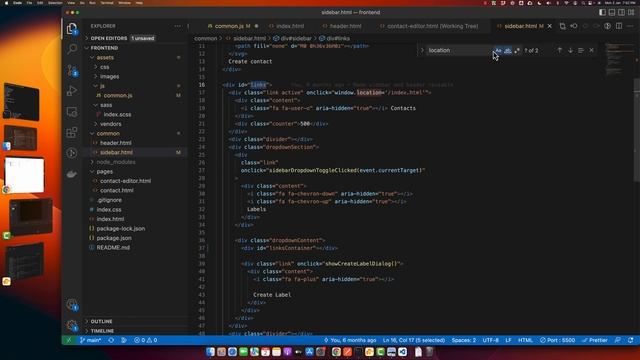Toggle the panel layout button in the title bar
This screenshot has height=360, width=640.
[612, 12]
